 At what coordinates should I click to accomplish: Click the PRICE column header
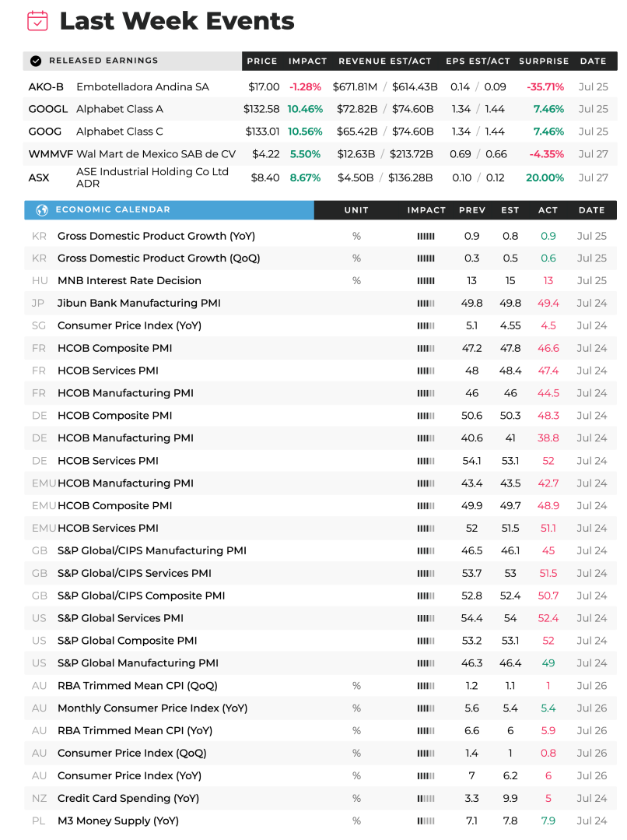(x=262, y=61)
